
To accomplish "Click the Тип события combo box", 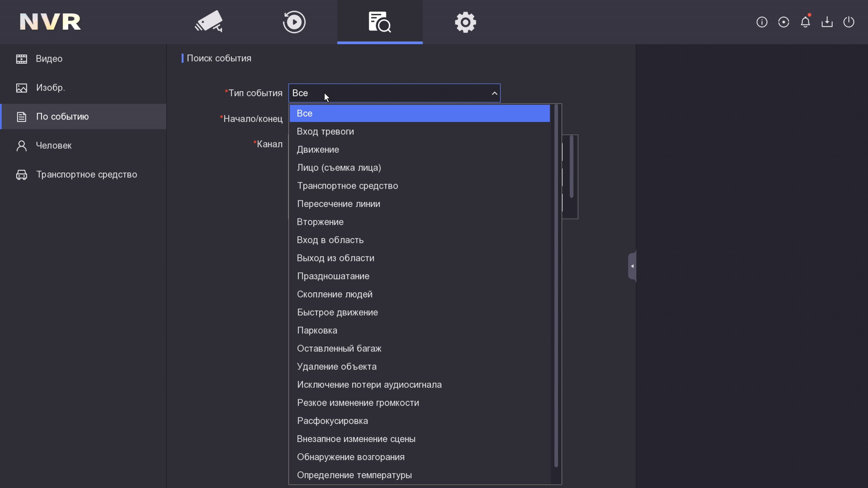I will (394, 93).
